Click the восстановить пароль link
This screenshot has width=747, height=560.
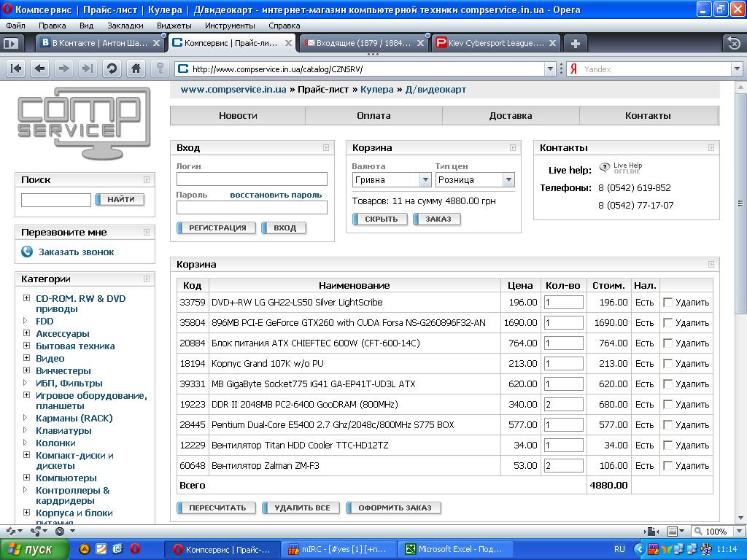tap(276, 195)
